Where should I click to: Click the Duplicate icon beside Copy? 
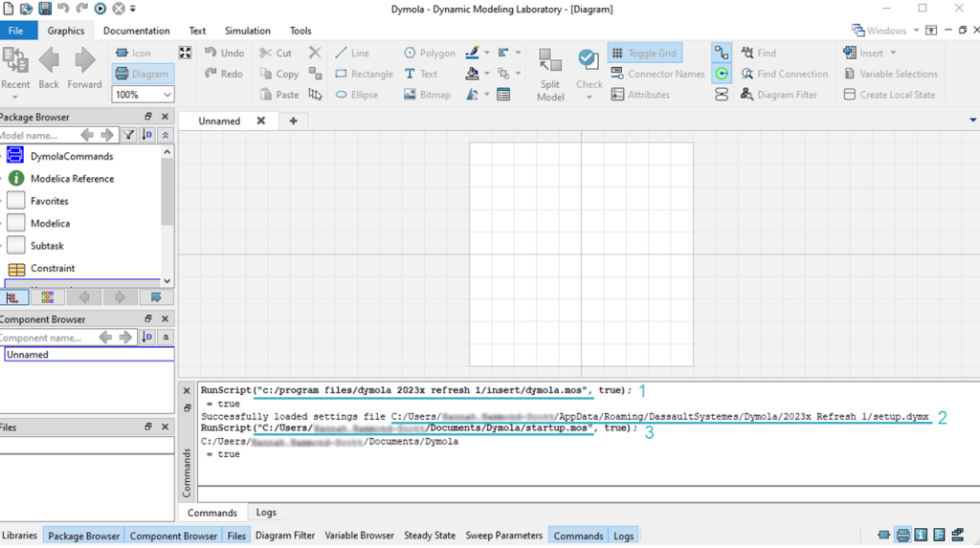(315, 74)
